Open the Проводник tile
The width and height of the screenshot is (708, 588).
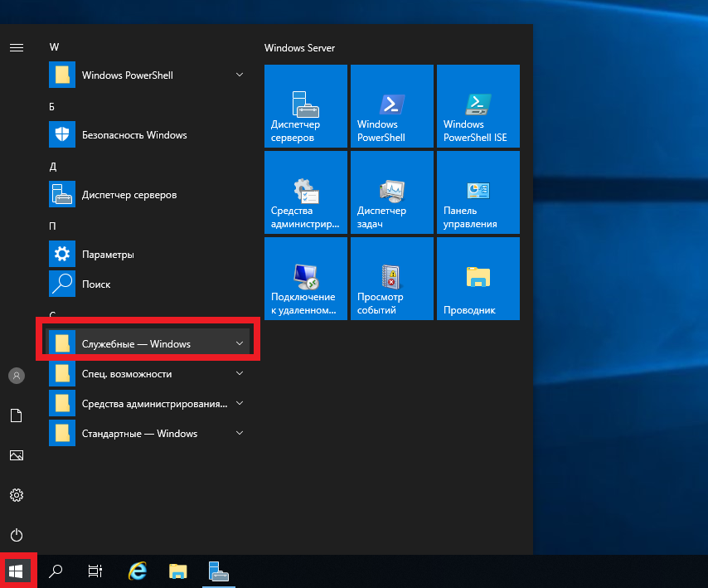[x=478, y=279]
